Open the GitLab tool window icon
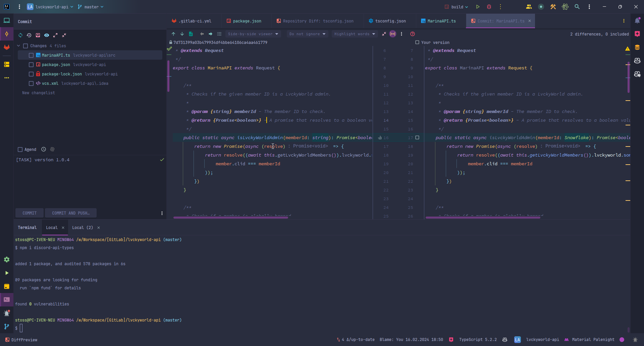Image resolution: width=644 pixels, height=346 pixels. [x=7, y=48]
